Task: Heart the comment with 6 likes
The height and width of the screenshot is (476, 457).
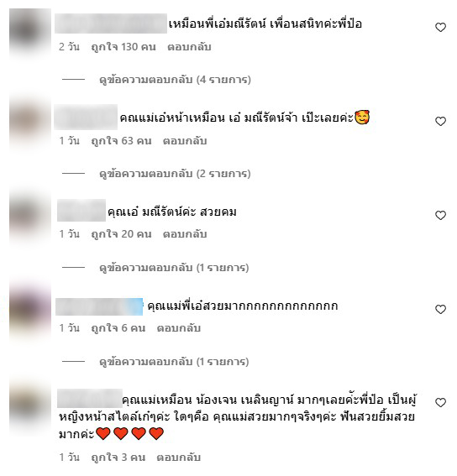Action: (440, 309)
